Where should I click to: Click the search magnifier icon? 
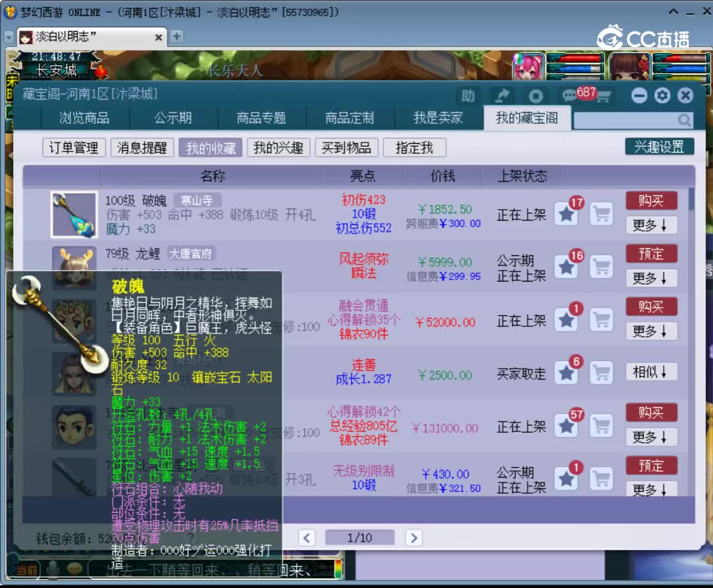click(684, 120)
